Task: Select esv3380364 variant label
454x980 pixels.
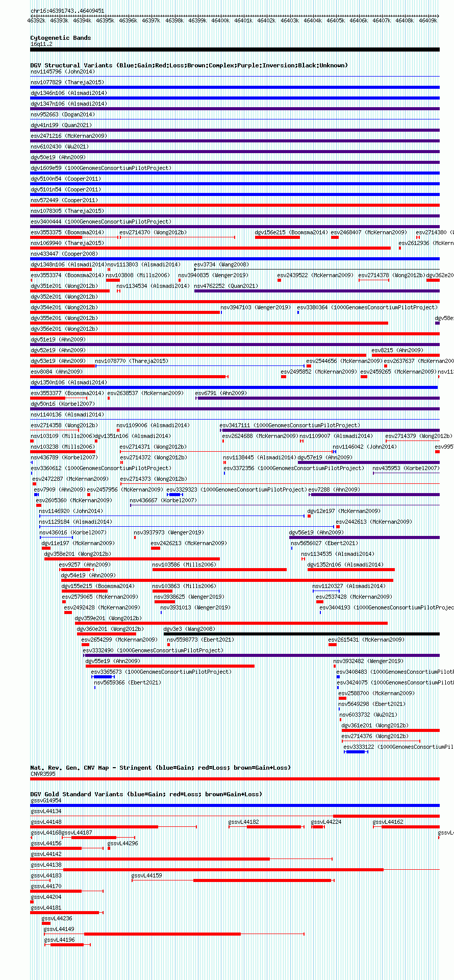Action: point(367,307)
